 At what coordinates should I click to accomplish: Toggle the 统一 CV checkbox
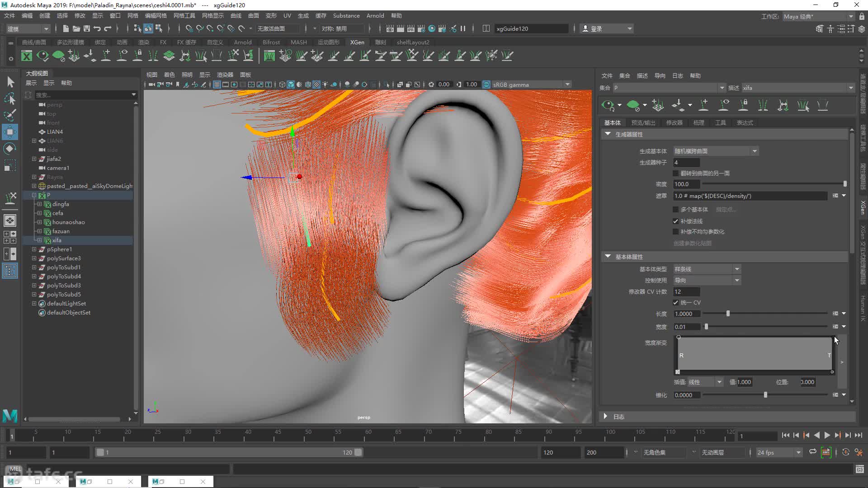point(676,302)
